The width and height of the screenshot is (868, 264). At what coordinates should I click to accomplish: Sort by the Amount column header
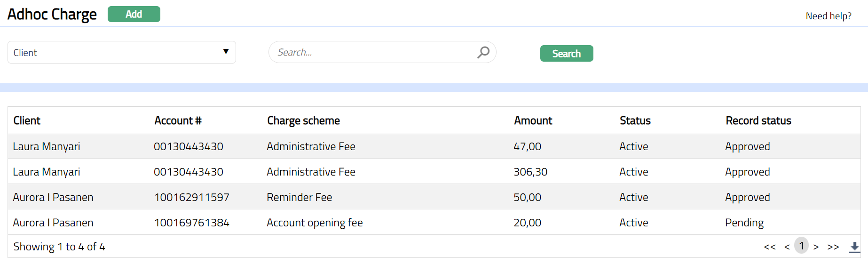(x=533, y=120)
